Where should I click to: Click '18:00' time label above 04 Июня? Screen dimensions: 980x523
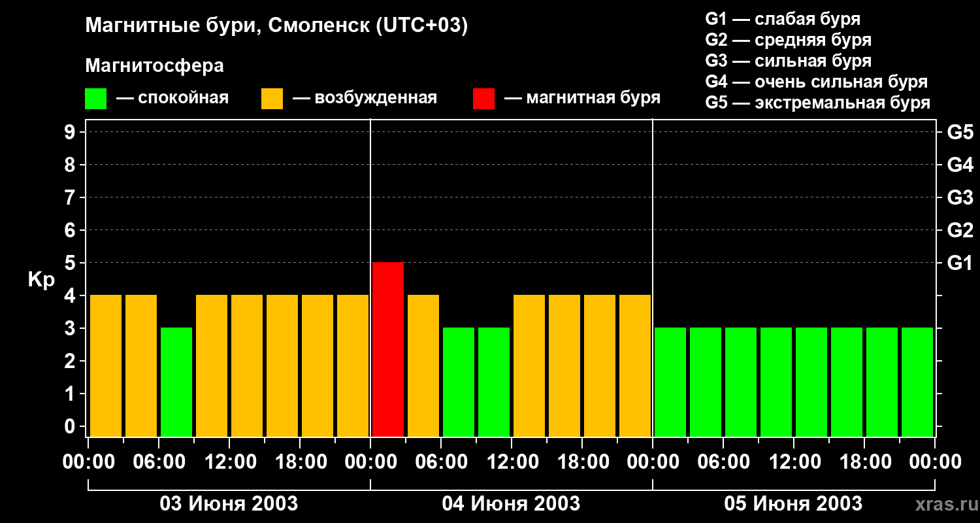[x=582, y=462]
